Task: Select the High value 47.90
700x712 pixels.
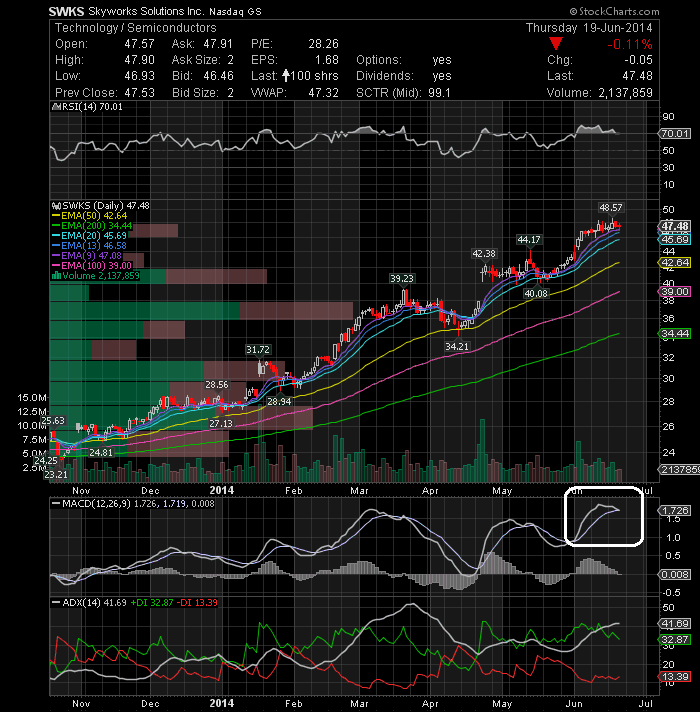Action: tap(139, 60)
